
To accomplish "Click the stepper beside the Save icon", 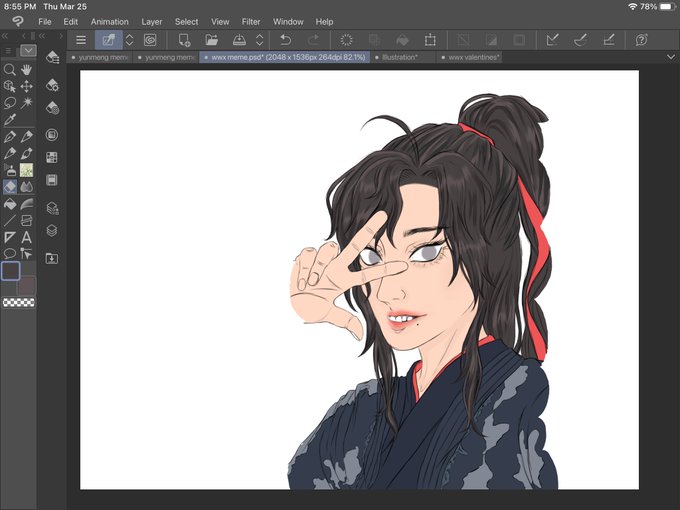I will [259, 40].
